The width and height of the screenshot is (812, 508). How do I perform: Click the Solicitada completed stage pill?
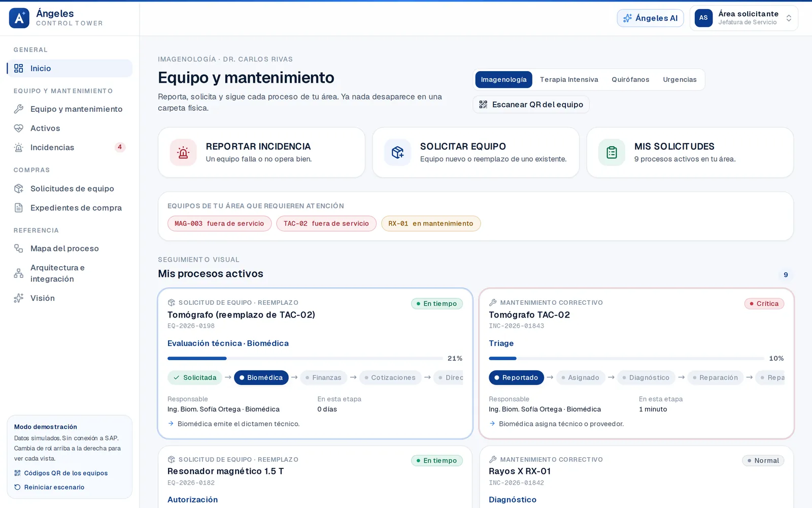click(x=195, y=377)
